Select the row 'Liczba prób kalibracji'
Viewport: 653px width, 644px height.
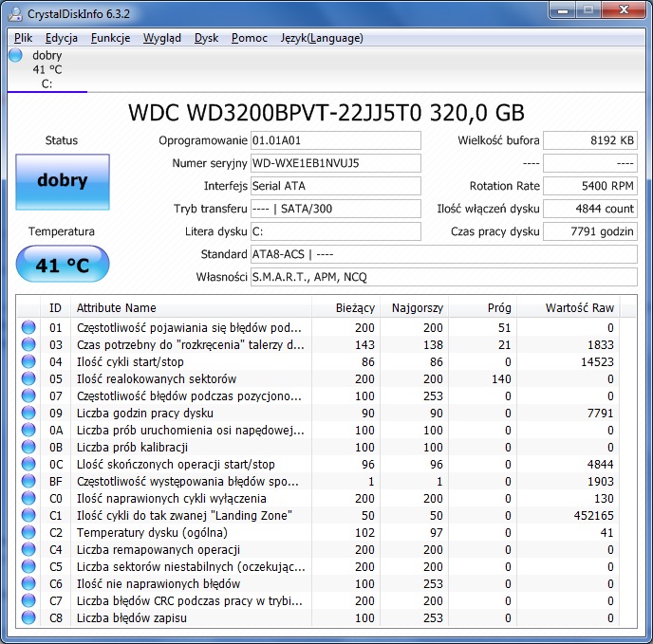[326, 447]
